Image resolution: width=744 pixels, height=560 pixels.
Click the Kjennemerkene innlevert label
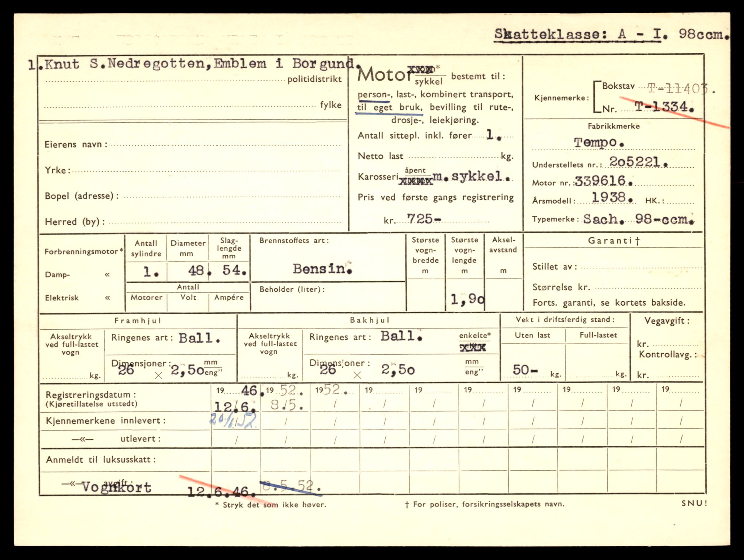[x=106, y=421]
